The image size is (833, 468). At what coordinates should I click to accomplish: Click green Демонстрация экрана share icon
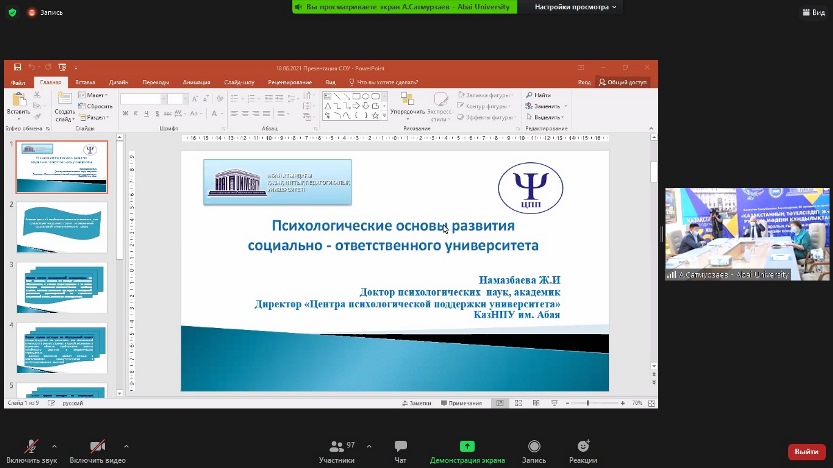coord(466,446)
